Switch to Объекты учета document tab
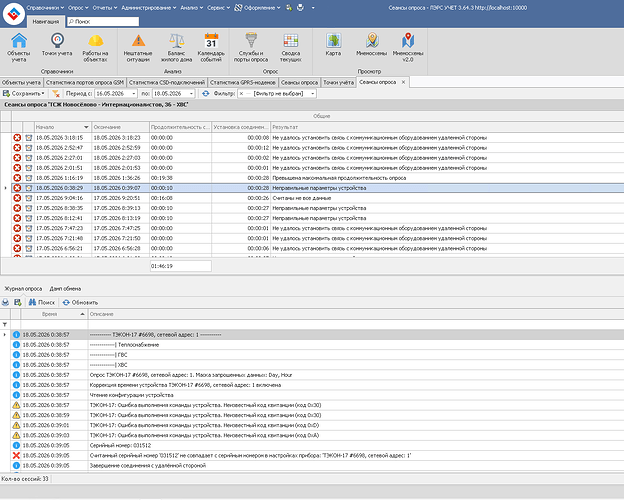Image resolution: width=624 pixels, height=500 pixels. click(x=21, y=82)
